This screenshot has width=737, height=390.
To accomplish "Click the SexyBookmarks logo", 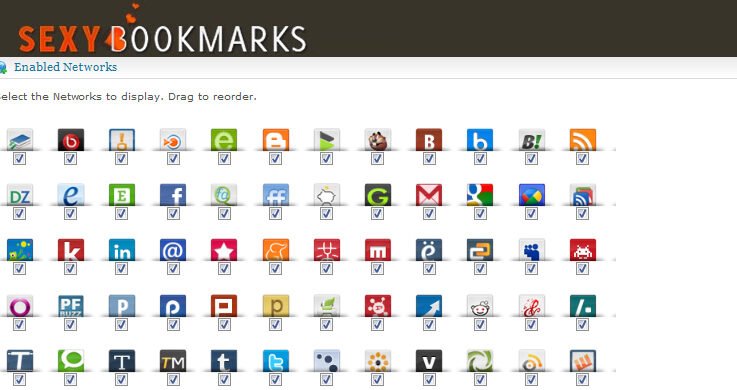I will (x=162, y=29).
